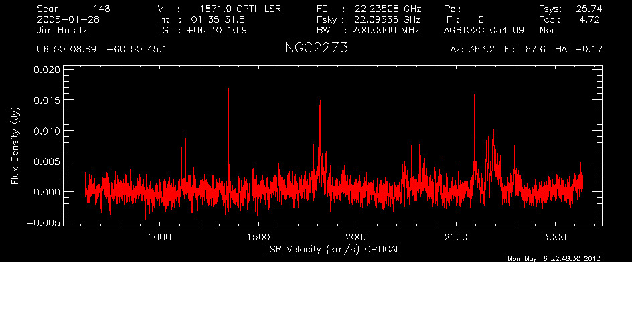This screenshot has height=328, width=644.
Task: Click the 3000 x-axis tick label
Action: 555,237
